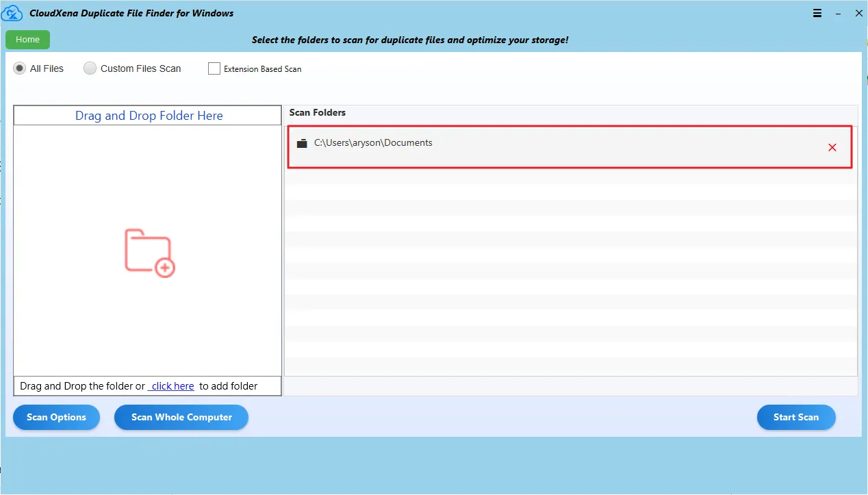Viewport: 868px width, 495px height.
Task: Minimize the Duplicate File Finder window
Action: tap(838, 13)
